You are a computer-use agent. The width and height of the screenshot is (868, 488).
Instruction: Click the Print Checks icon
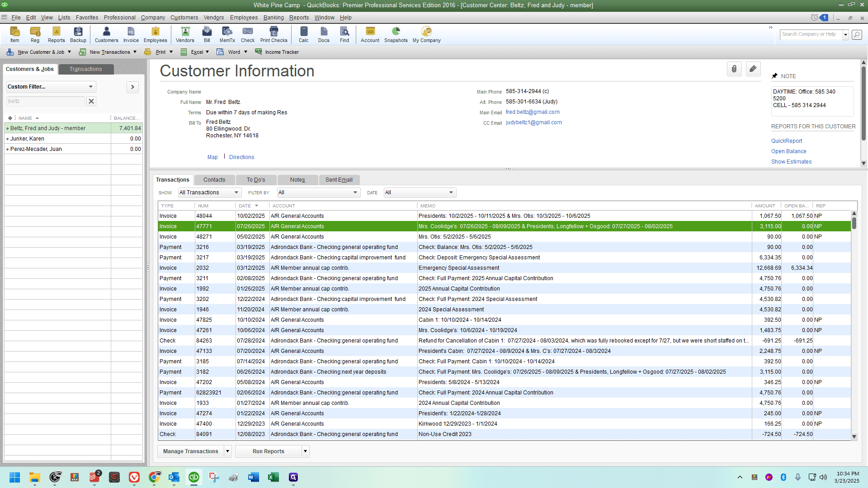point(274,34)
